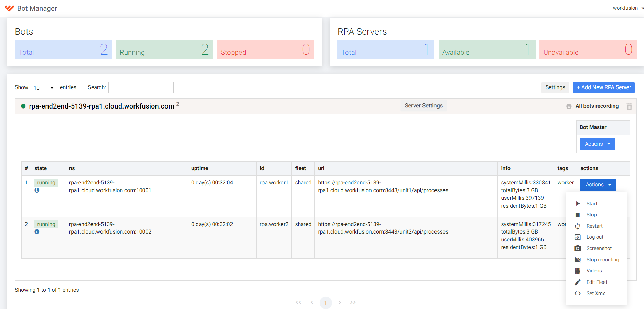Click the All bots recording label

[597, 106]
